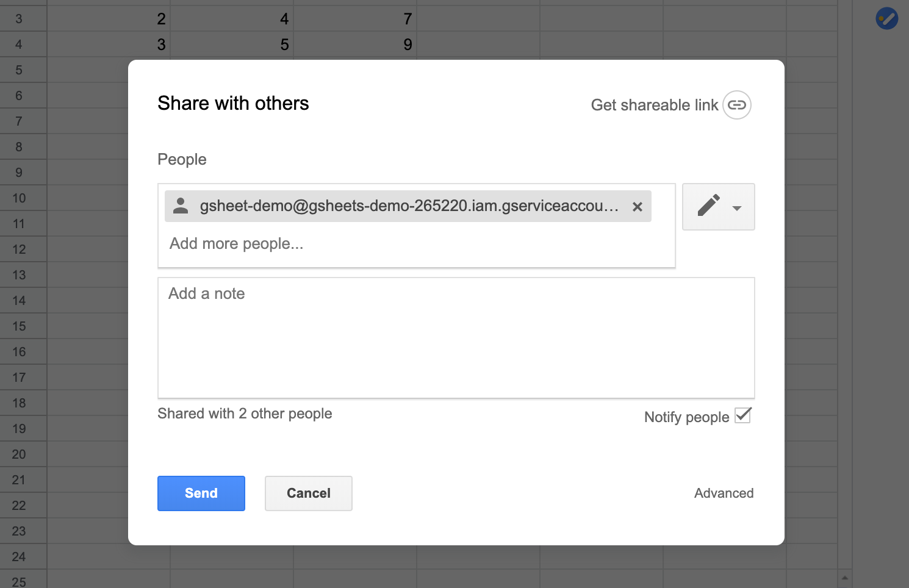Screen dimensions: 909x588
Task: Remove the gsheet-demo service account chip
Action: (x=637, y=207)
